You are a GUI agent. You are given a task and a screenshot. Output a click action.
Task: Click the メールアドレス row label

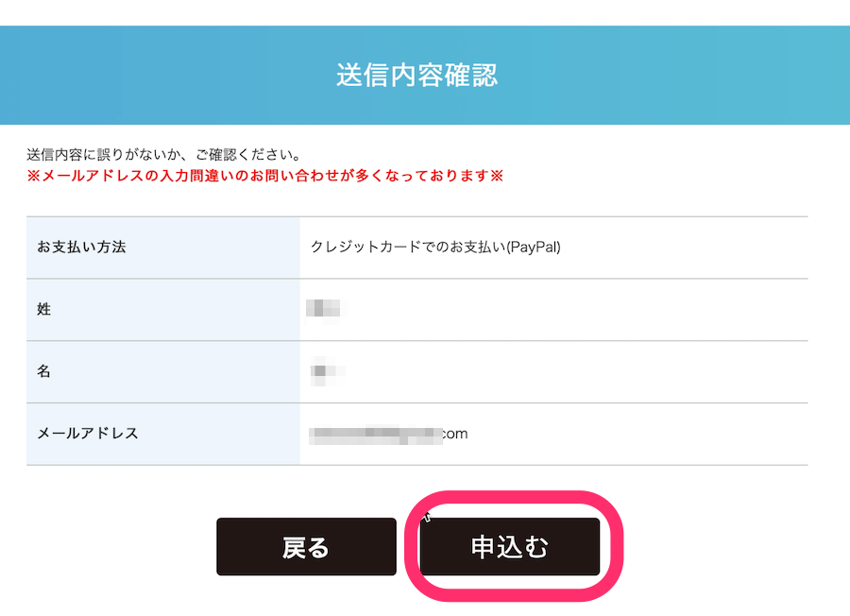click(x=83, y=434)
